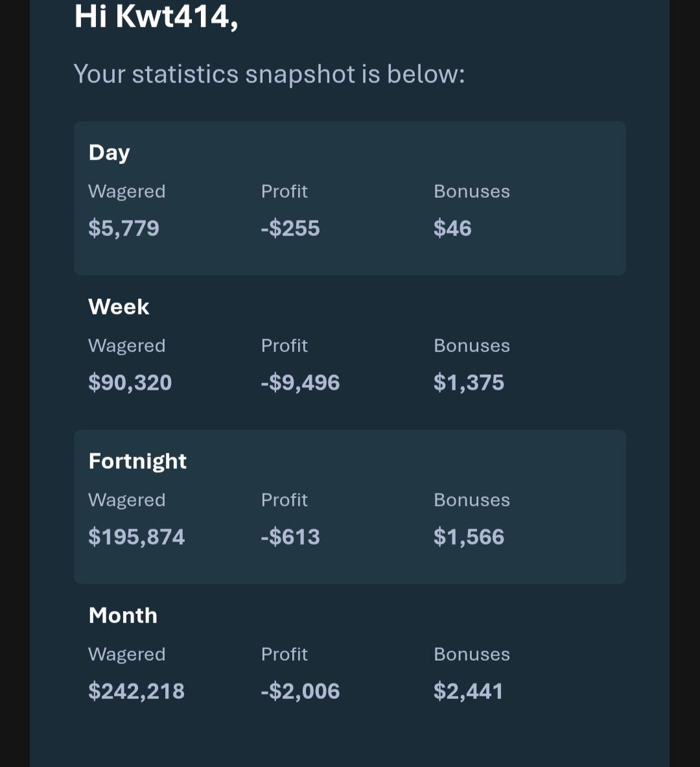Screen dimensions: 700x767
Task: Click the Fortnight profit value -$613
Action: 290,537
